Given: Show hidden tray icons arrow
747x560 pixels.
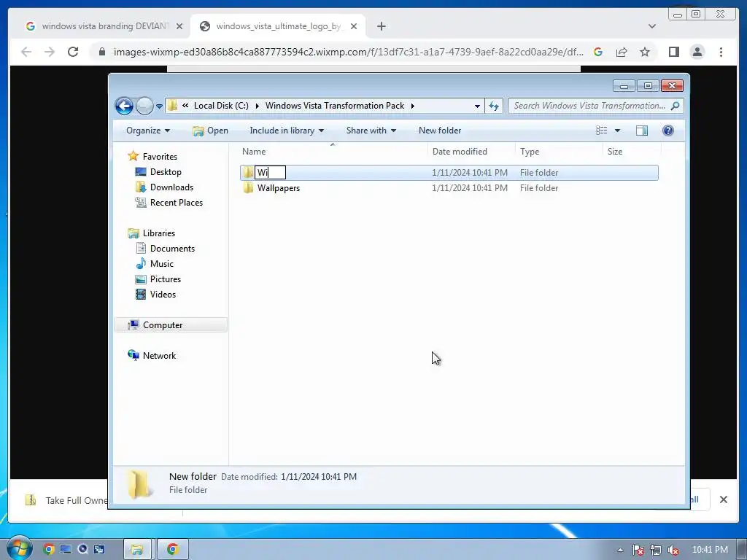Looking at the screenshot, I should 620,550.
